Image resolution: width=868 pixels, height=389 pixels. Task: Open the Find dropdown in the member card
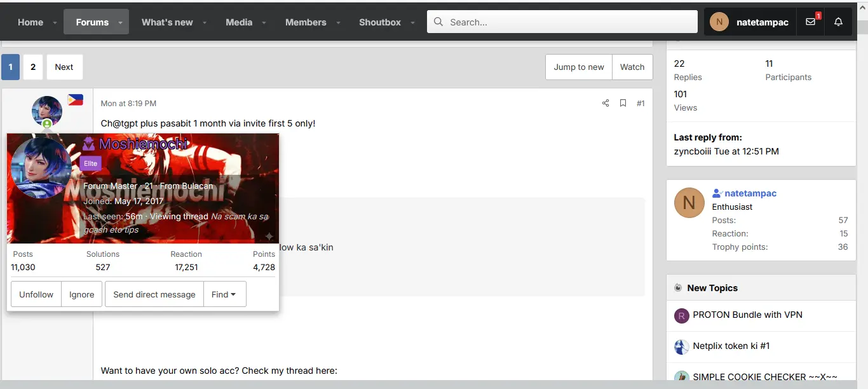click(224, 294)
